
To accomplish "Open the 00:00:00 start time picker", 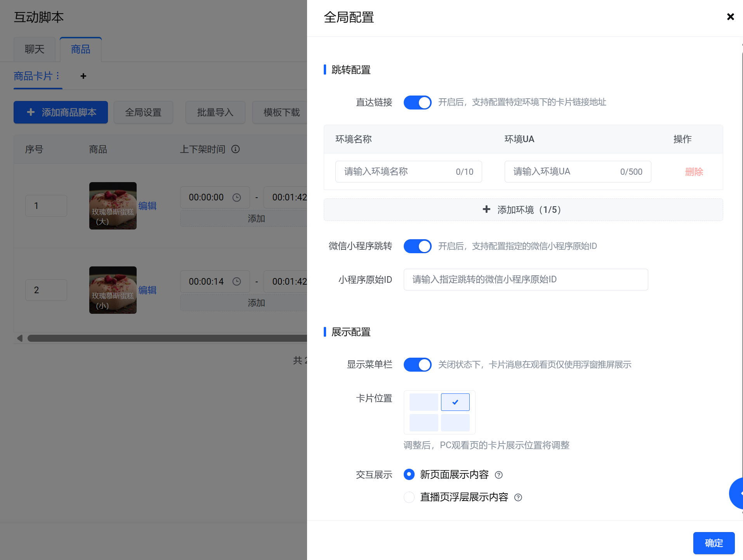I will coord(215,197).
